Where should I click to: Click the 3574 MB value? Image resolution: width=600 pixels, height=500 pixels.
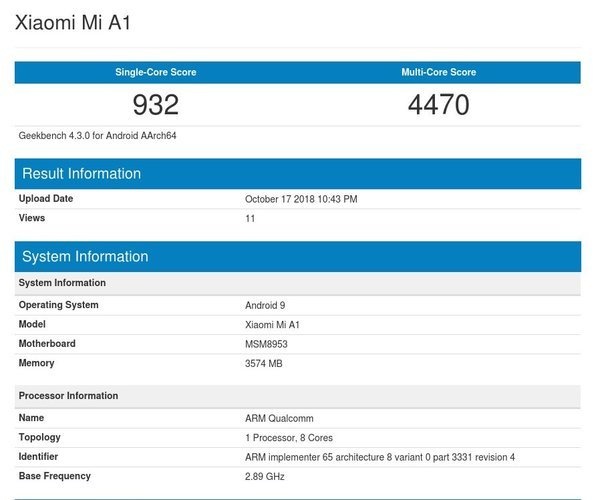tap(264, 363)
